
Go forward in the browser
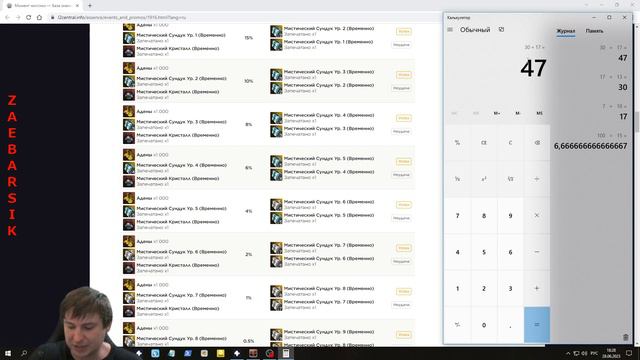click(x=18, y=17)
